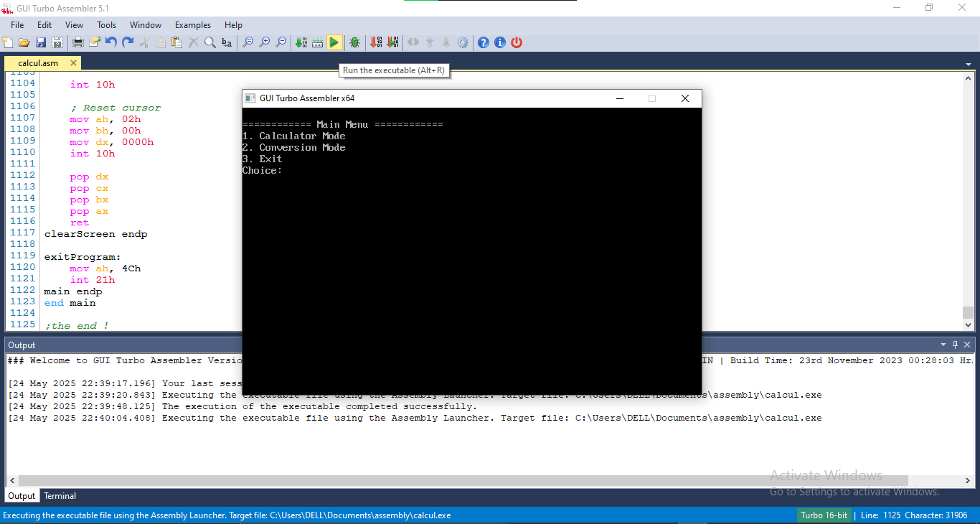Open the Find magnifying glass tool
Screen dimensions: 980x524
[x=210, y=42]
